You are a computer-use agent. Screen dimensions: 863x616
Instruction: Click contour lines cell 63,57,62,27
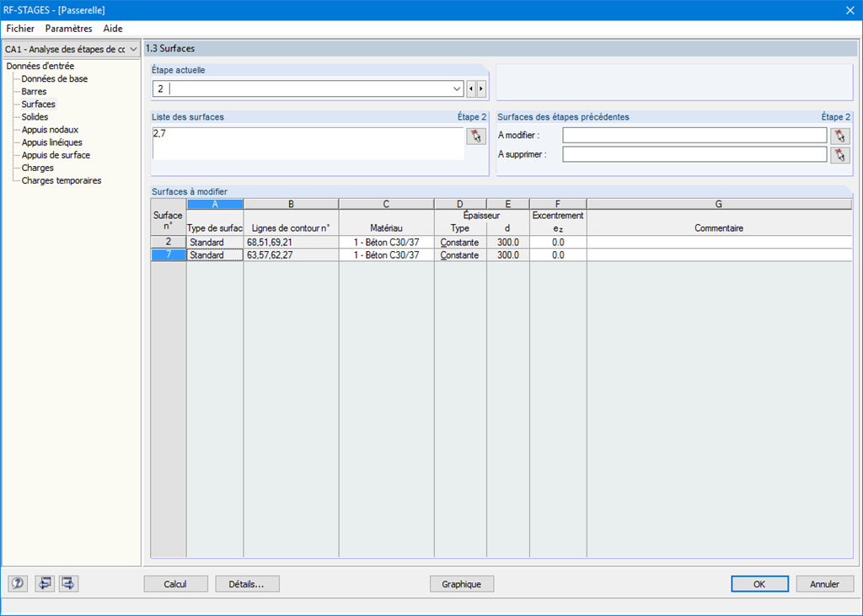291,254
